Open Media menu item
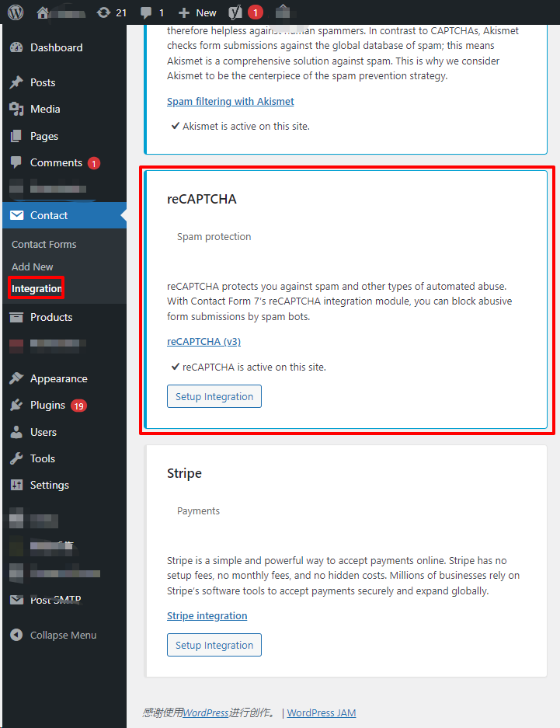 (x=45, y=109)
